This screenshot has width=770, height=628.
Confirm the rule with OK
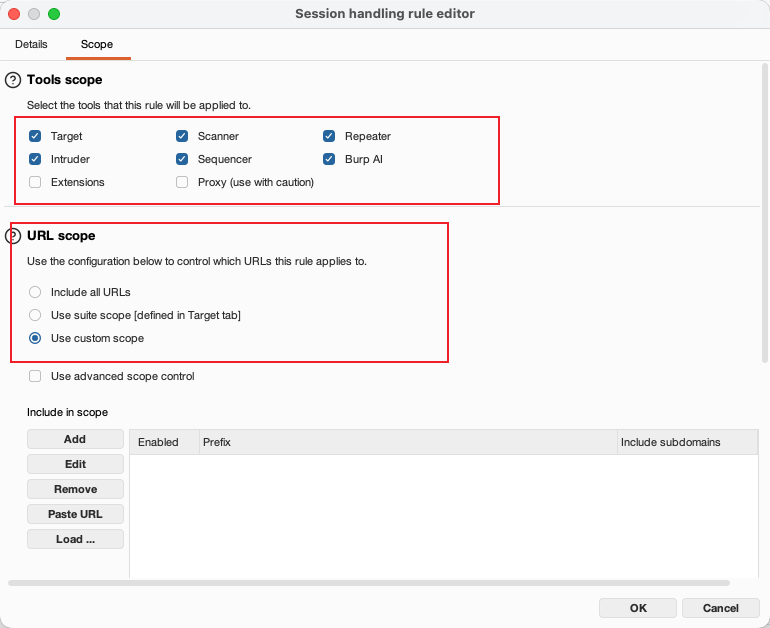click(638, 608)
